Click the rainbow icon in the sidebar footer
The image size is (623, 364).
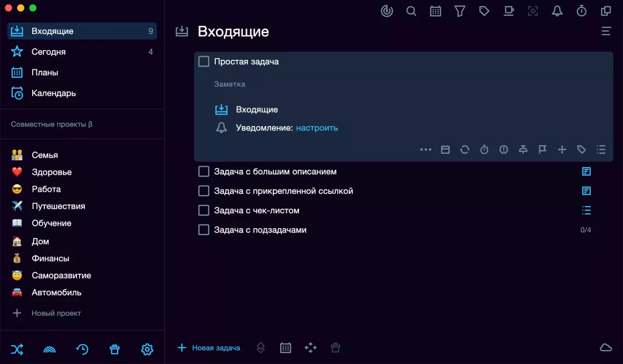coord(49,350)
